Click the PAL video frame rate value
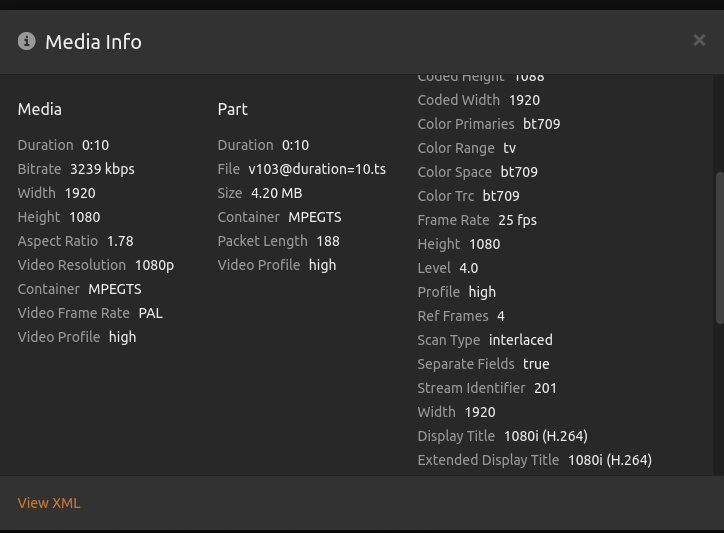Image resolution: width=724 pixels, height=533 pixels. click(x=150, y=313)
